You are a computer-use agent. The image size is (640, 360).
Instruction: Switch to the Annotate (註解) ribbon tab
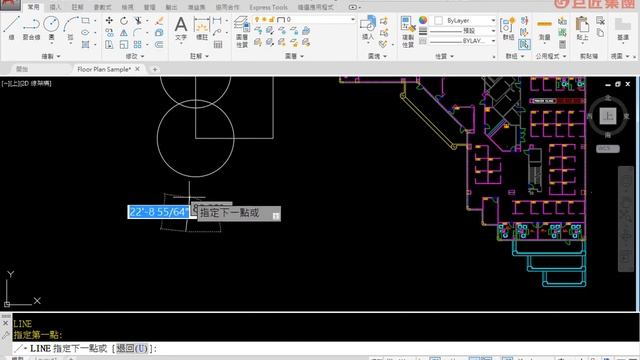pyautogui.click(x=77, y=7)
